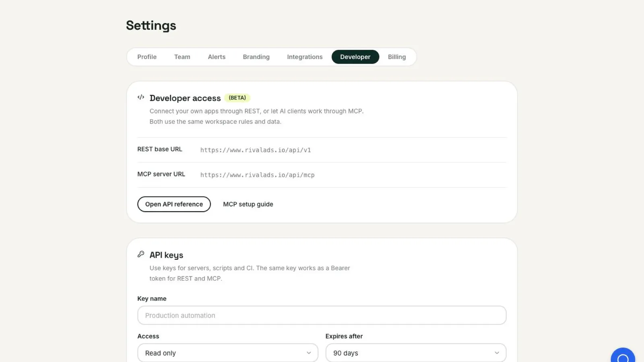Go to the Alerts tab

tap(217, 57)
